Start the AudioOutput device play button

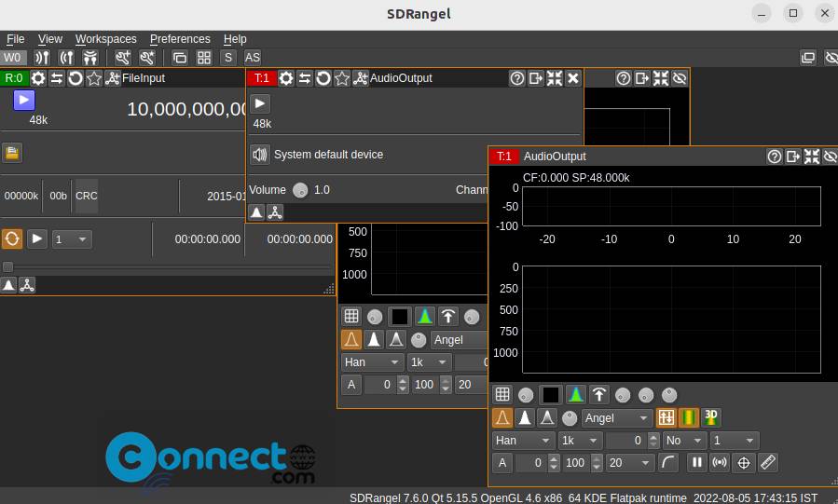(x=260, y=103)
